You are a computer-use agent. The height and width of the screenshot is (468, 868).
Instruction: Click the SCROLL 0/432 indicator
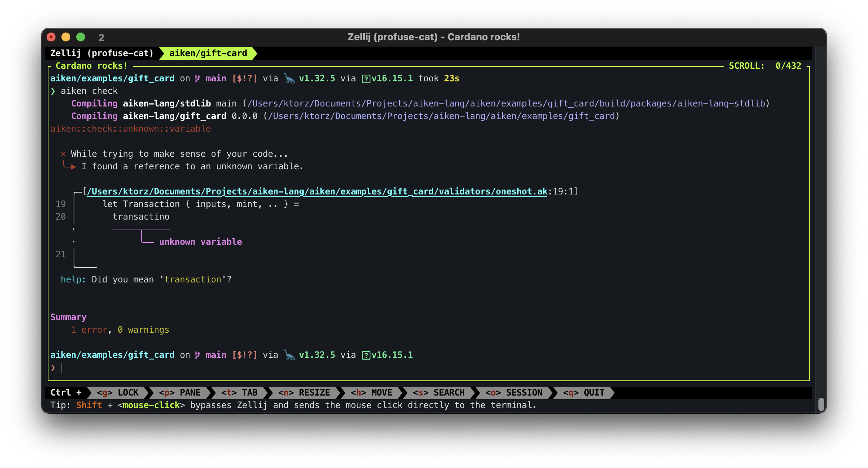[x=764, y=66]
